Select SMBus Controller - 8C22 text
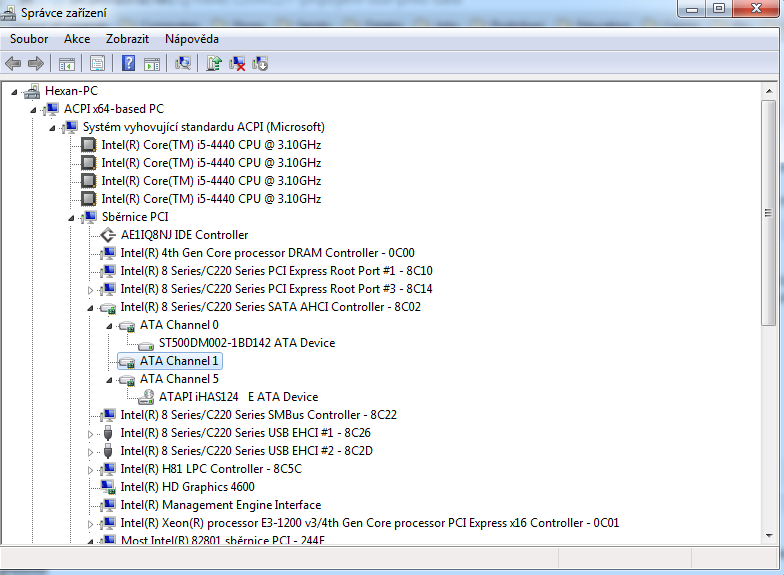 (258, 414)
